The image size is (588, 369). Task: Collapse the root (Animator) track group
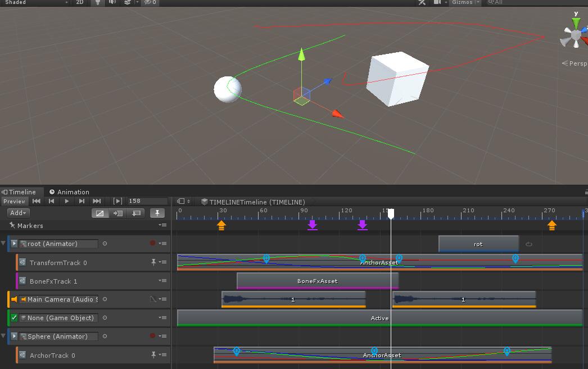pyautogui.click(x=3, y=243)
